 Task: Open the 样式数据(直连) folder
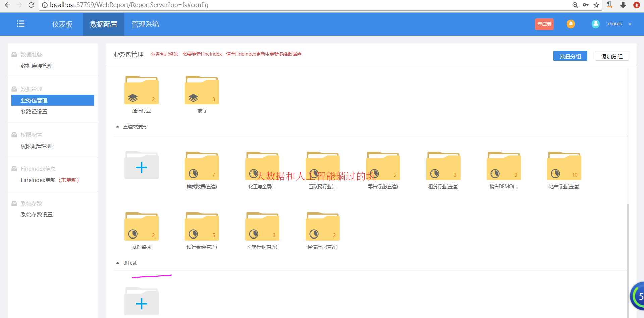(x=202, y=166)
